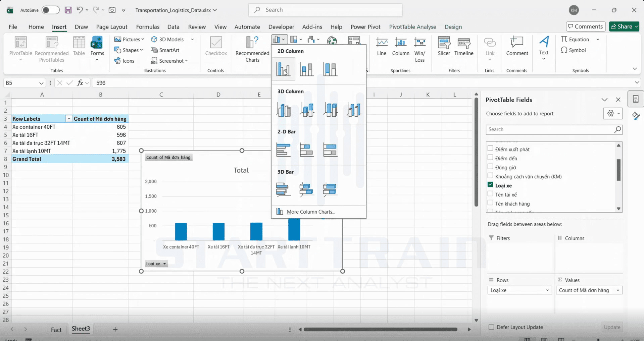Open the Row Labels filter dropdown
Image resolution: width=644 pixels, height=341 pixels.
pos(69,119)
